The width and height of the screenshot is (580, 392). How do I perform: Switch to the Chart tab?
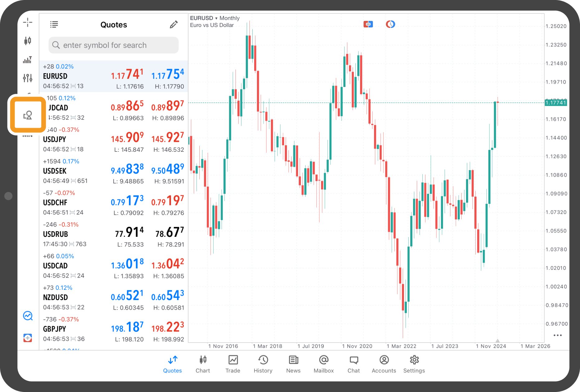203,364
